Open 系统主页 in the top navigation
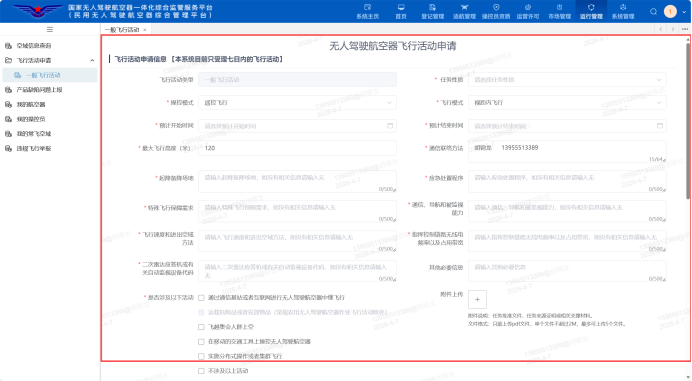Viewport: 692px width, 381px height. coord(368,11)
